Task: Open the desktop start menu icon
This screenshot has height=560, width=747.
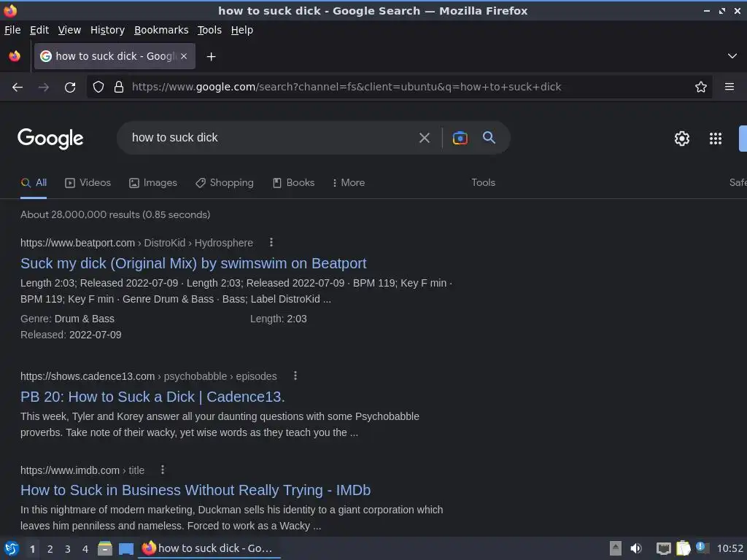Action: 12,548
